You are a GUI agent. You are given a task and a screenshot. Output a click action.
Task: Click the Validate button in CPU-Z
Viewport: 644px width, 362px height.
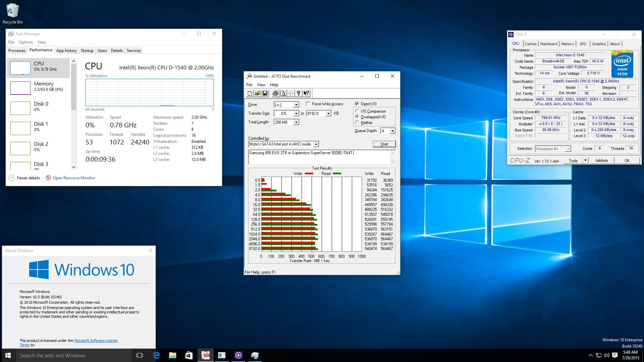point(601,161)
